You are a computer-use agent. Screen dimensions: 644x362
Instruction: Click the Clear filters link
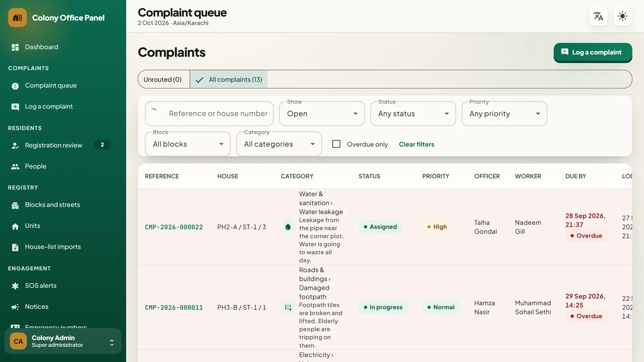(x=417, y=144)
